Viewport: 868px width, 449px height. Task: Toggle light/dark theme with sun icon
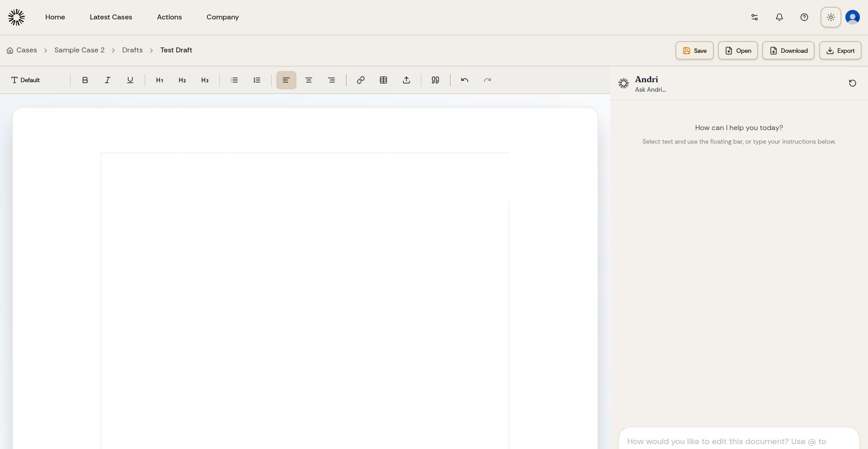point(830,17)
